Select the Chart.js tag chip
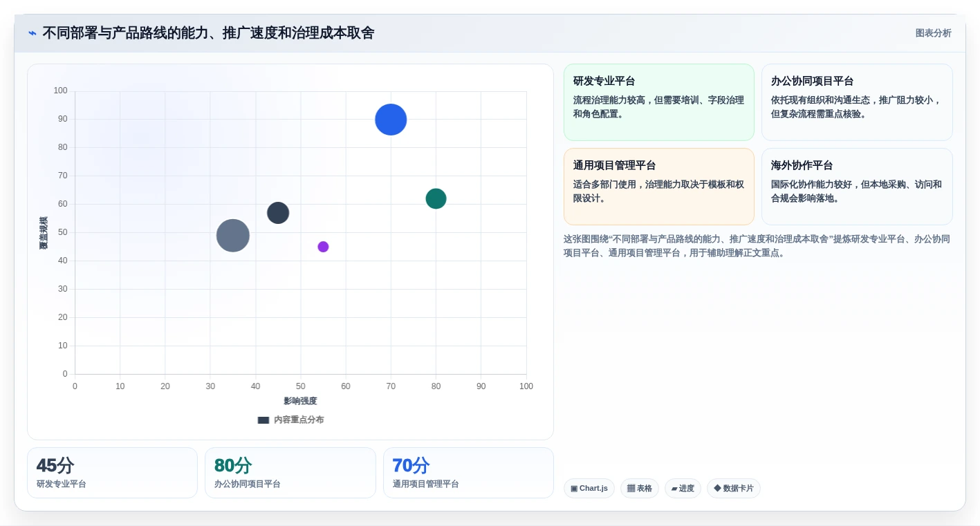This screenshot has height=526, width=980. 589,489
